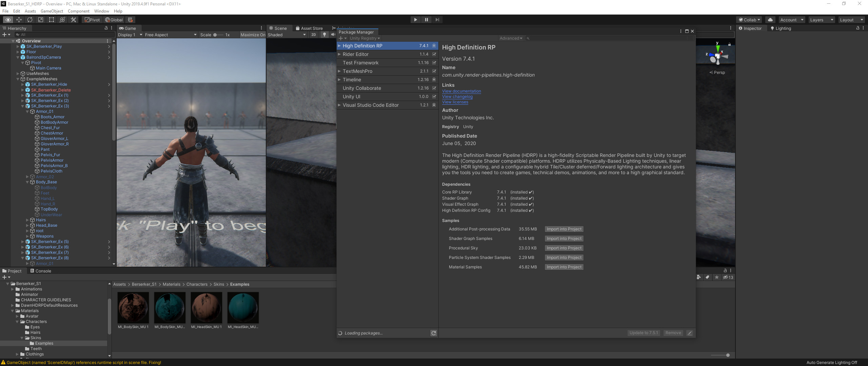Open favorites star icon in Project panel

[x=716, y=277]
